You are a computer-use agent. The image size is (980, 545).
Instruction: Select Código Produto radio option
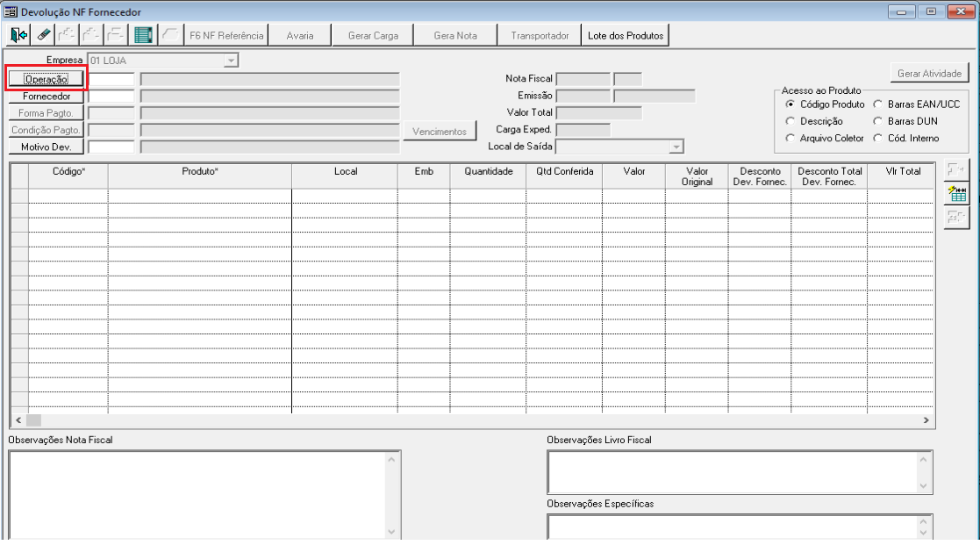point(790,104)
